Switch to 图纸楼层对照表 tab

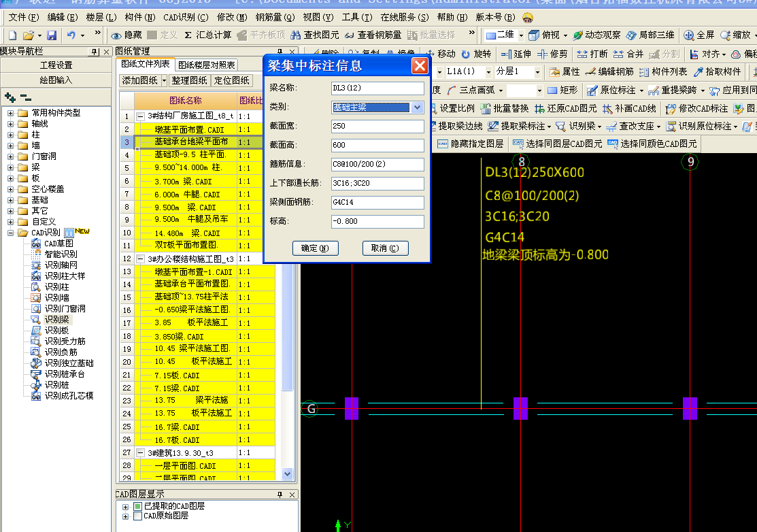click(206, 65)
